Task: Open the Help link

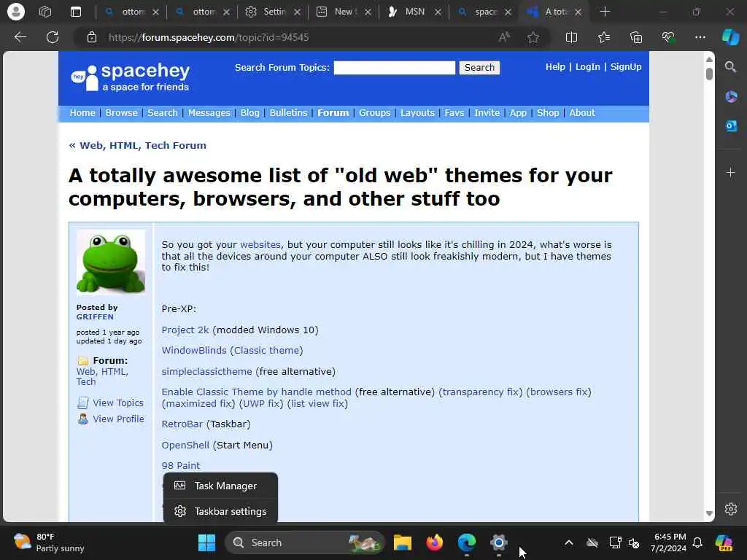Action: (x=555, y=67)
